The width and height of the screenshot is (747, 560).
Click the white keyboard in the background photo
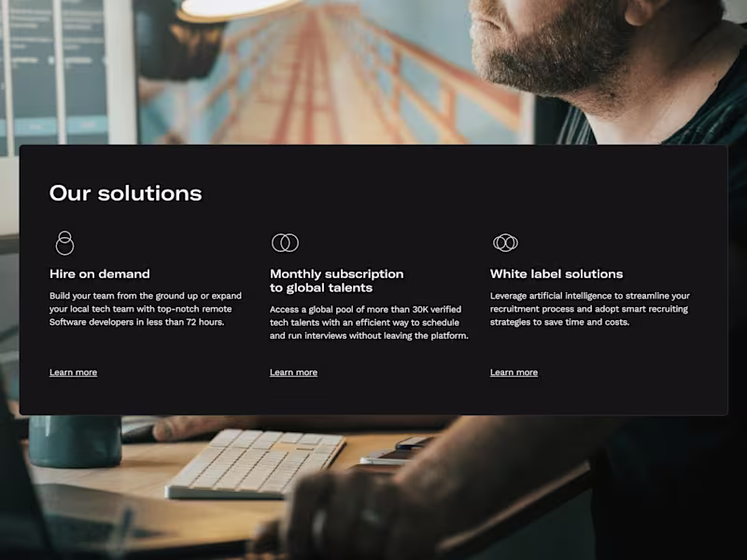pos(255,463)
